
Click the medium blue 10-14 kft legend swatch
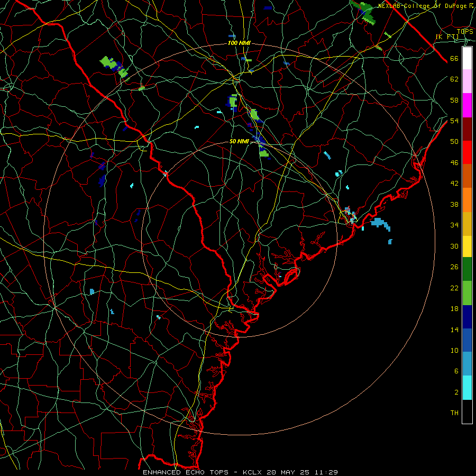pos(467,340)
